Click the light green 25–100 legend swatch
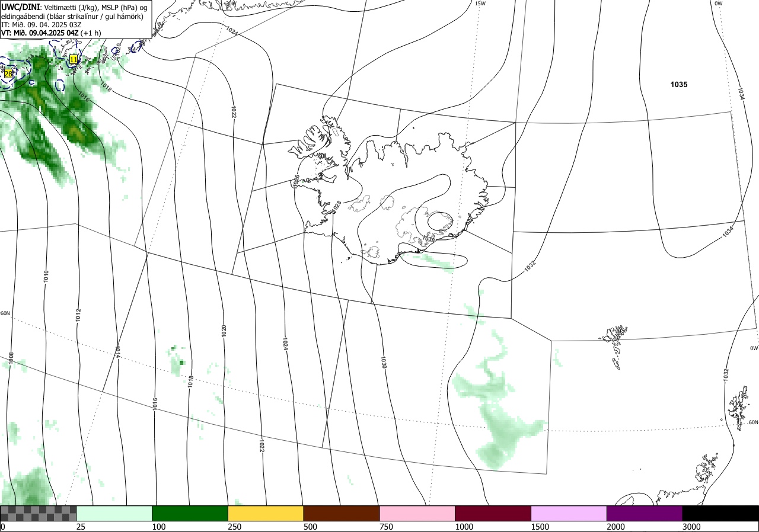This screenshot has width=759, height=532. click(114, 513)
